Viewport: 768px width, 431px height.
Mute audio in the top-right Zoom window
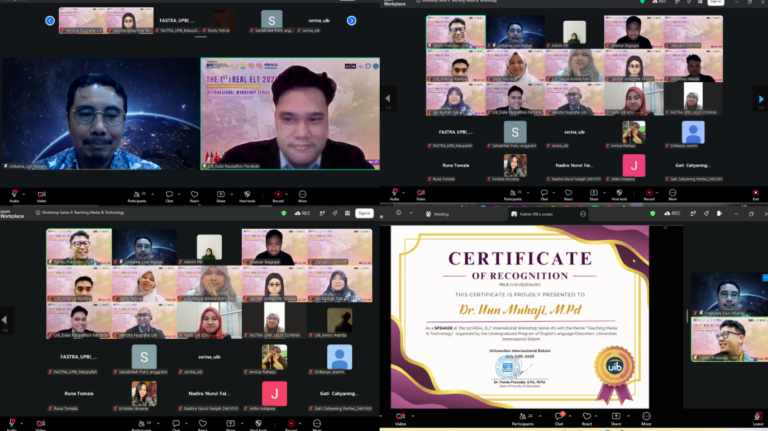click(395, 194)
